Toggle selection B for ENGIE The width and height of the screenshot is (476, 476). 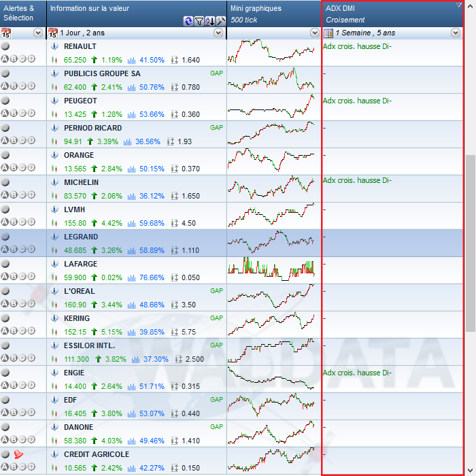[14, 386]
